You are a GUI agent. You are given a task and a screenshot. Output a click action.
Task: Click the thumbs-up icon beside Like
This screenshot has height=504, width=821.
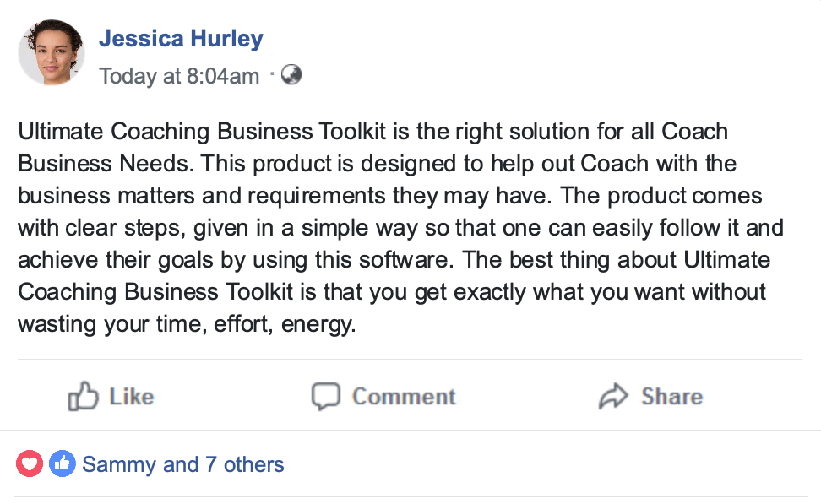pos(83,396)
